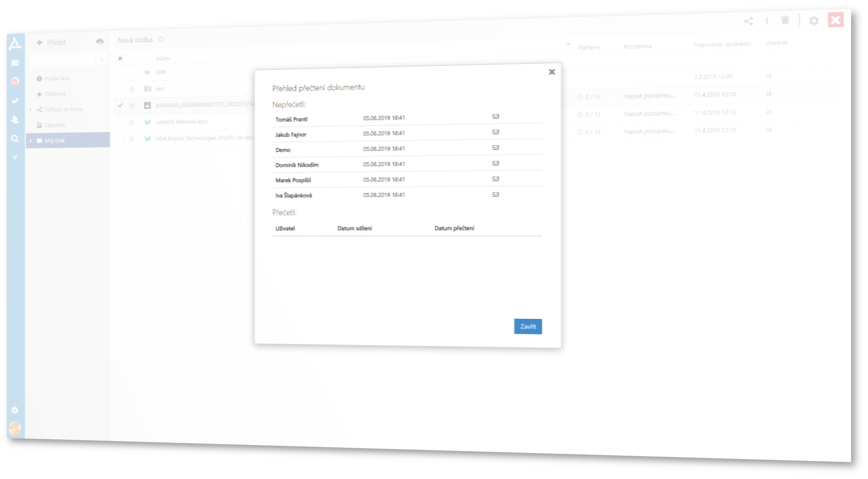Click the cloud upload icon
This screenshot has width=868, height=479.
coord(100,41)
